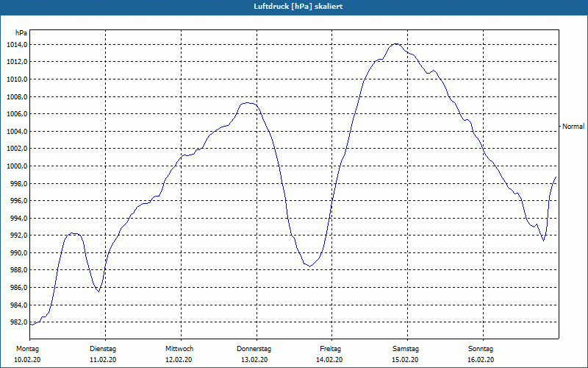
Task: Select the 1008,0 axis value
Action: (17, 97)
